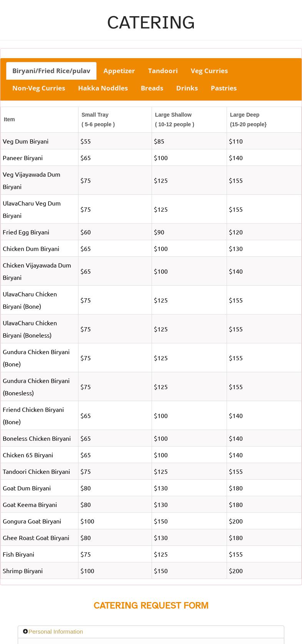Screen dimensions: 302x644
Task: Select the Pastries tab
Action: click(x=224, y=88)
